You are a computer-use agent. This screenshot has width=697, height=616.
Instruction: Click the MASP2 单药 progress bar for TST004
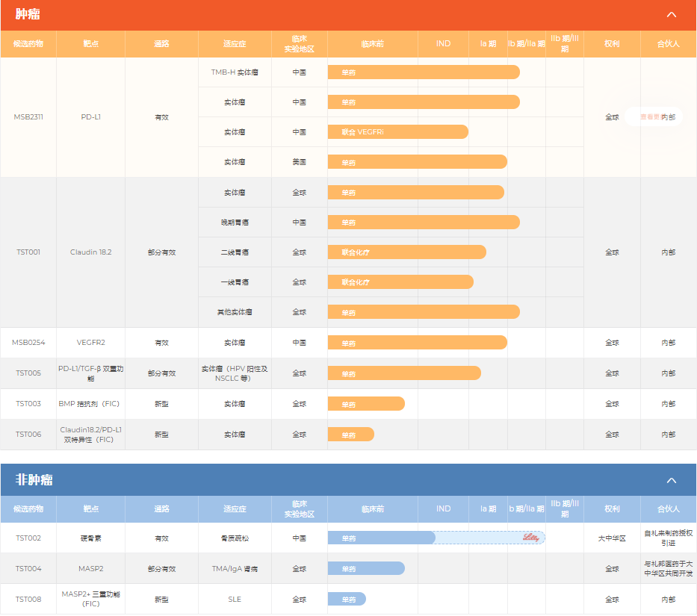pyautogui.click(x=366, y=568)
